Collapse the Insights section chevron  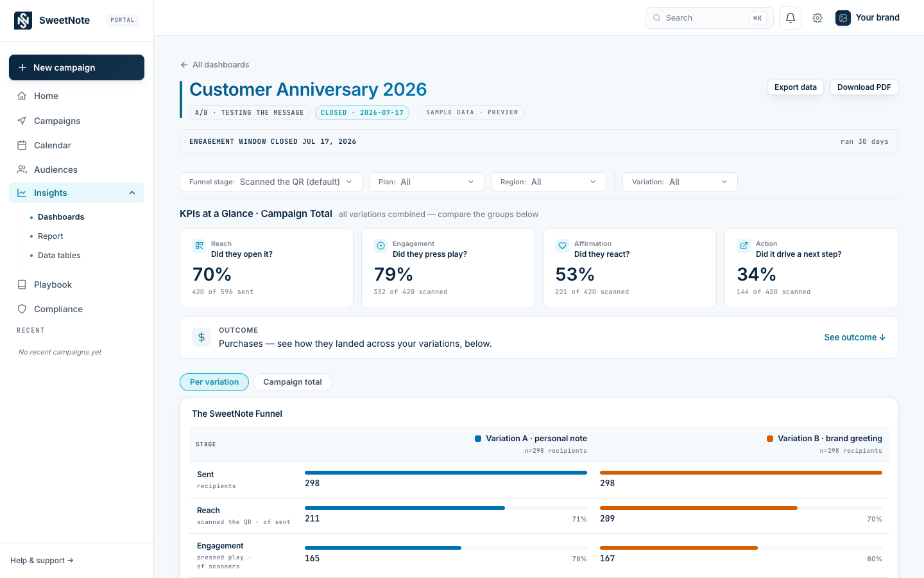pos(132,193)
